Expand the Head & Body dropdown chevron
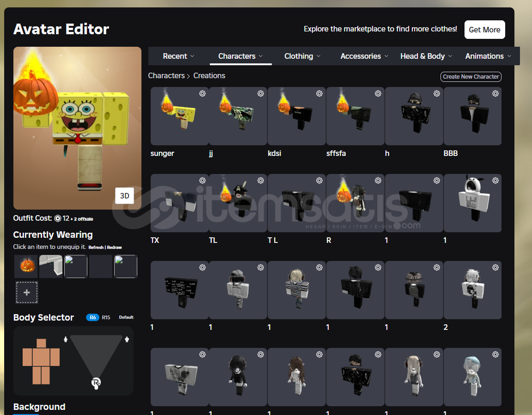532x415 pixels. pyautogui.click(x=450, y=56)
